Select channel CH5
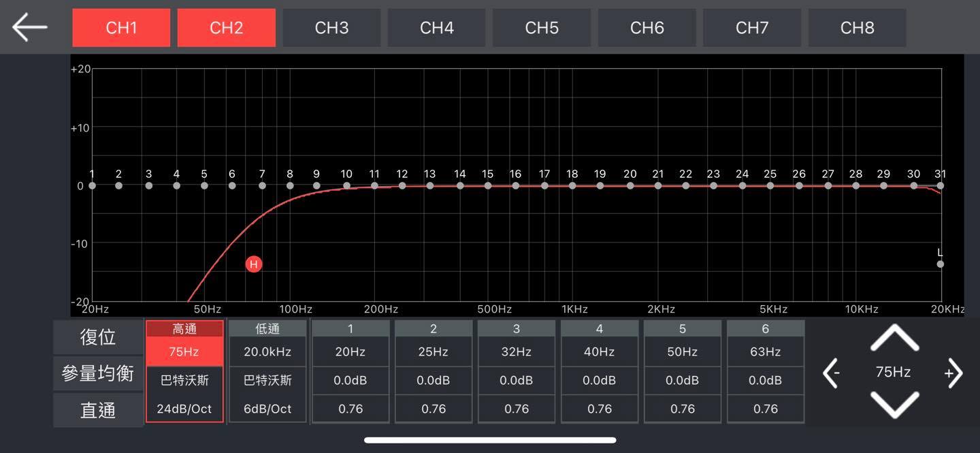This screenshot has width=980, height=453. [542, 27]
